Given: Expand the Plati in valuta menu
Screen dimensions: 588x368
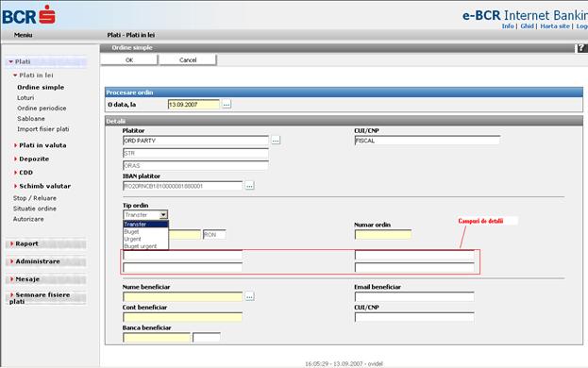Looking at the screenshot, I should pyautogui.click(x=42, y=145).
